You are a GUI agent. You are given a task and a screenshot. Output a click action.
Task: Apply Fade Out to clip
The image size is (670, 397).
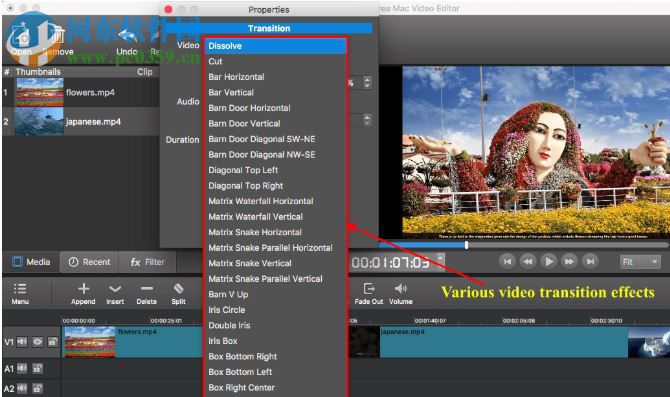point(369,294)
